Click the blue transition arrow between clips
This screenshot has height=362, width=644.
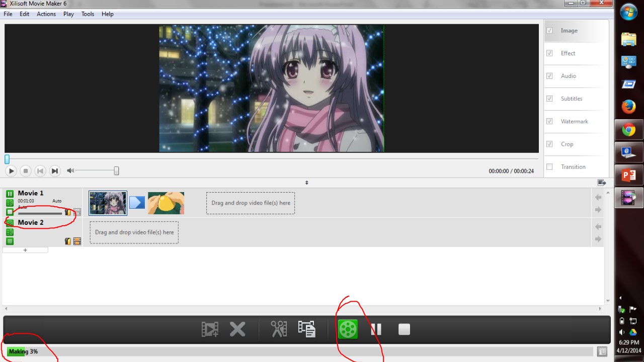[x=137, y=203]
